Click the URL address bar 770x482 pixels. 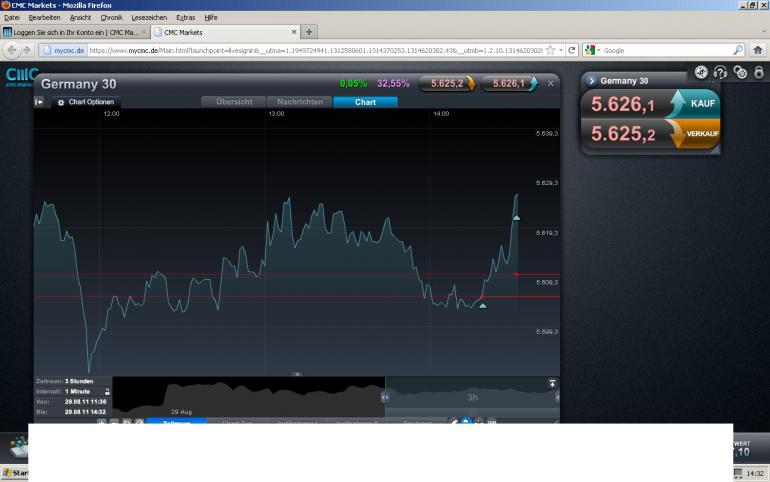[315, 50]
